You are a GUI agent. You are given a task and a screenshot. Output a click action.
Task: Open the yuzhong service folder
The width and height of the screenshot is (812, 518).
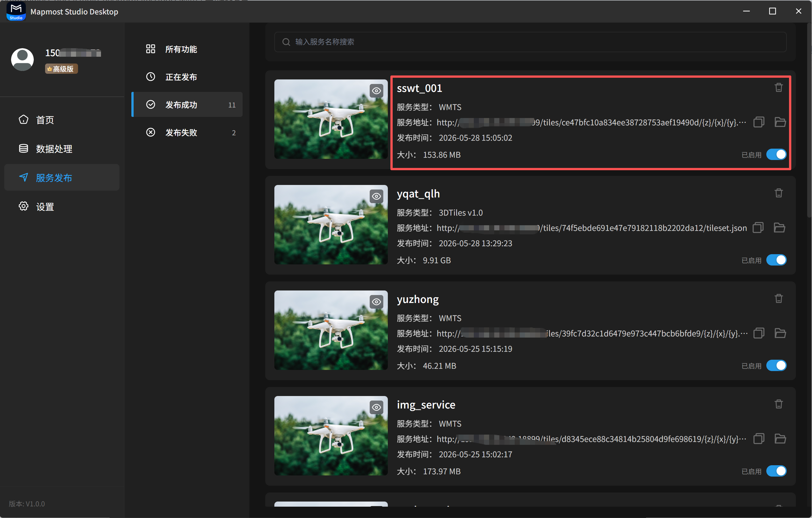point(780,333)
